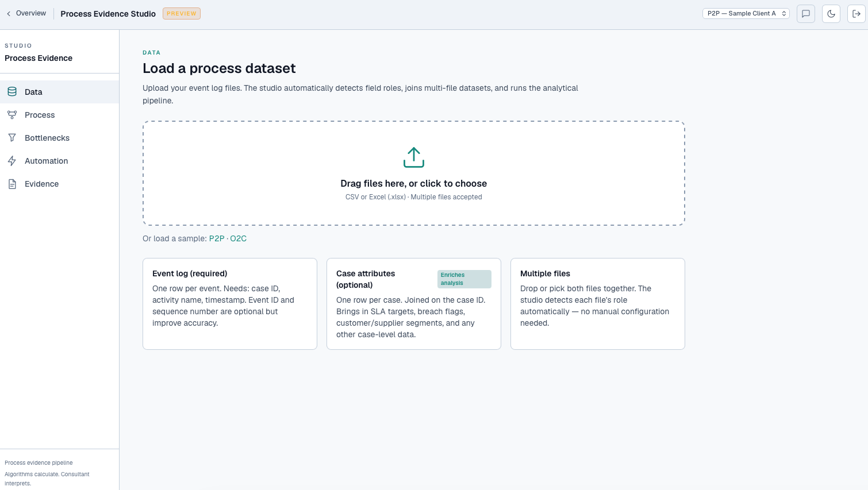The width and height of the screenshot is (868, 490).
Task: Click the Bottlenecks funnel icon
Action: (x=12, y=138)
